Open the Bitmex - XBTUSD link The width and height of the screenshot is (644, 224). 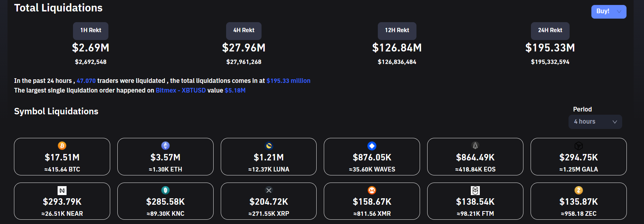[x=181, y=90]
